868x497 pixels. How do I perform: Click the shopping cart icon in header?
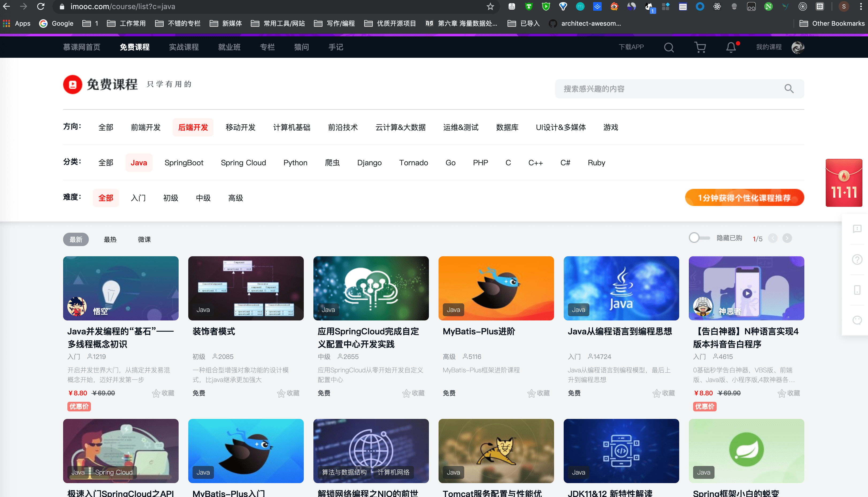click(700, 47)
